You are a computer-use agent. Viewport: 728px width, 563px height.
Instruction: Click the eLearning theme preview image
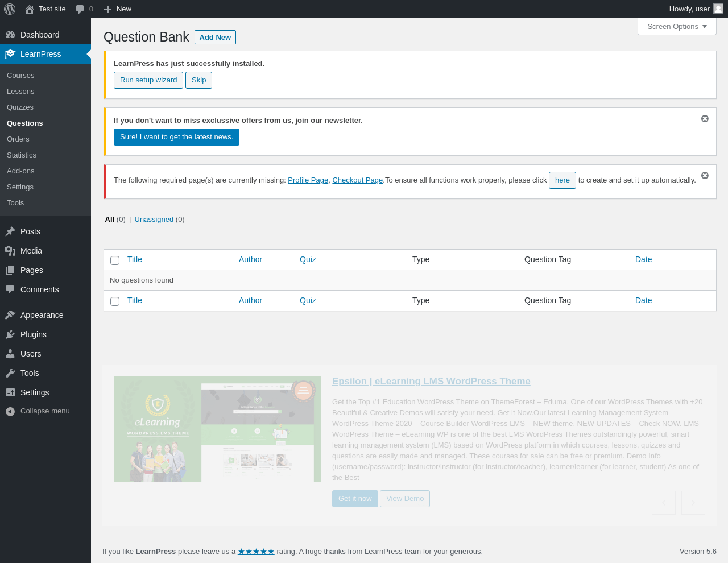coord(217,429)
